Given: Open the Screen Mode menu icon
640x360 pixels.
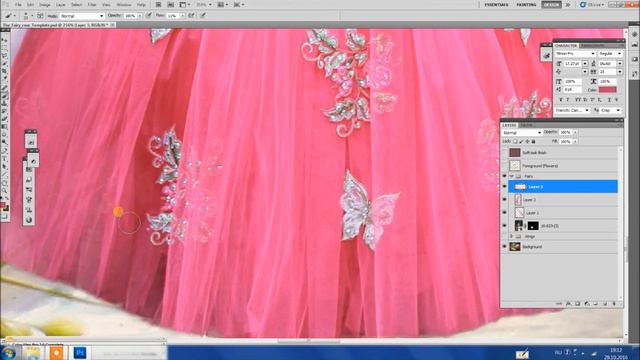Looking at the screenshot, I should 239,5.
